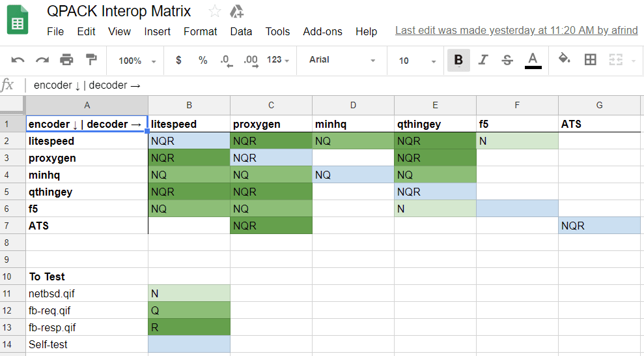The width and height of the screenshot is (644, 356).
Task: Format as percent icon
Action: [203, 60]
